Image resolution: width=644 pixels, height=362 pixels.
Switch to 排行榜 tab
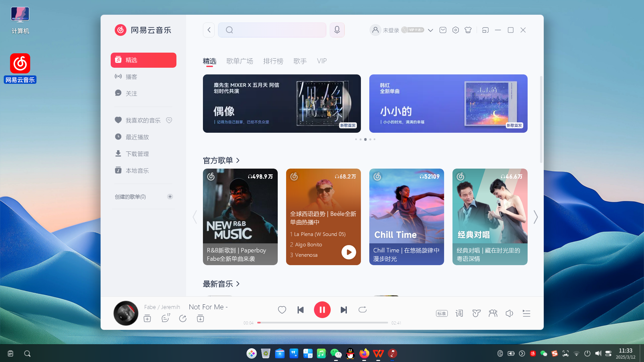pos(273,61)
